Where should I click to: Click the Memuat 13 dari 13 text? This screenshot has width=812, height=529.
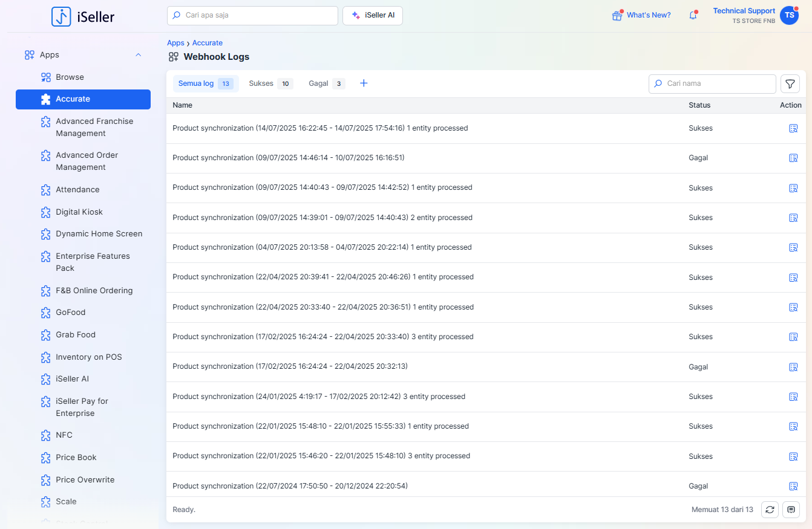pyautogui.click(x=722, y=510)
